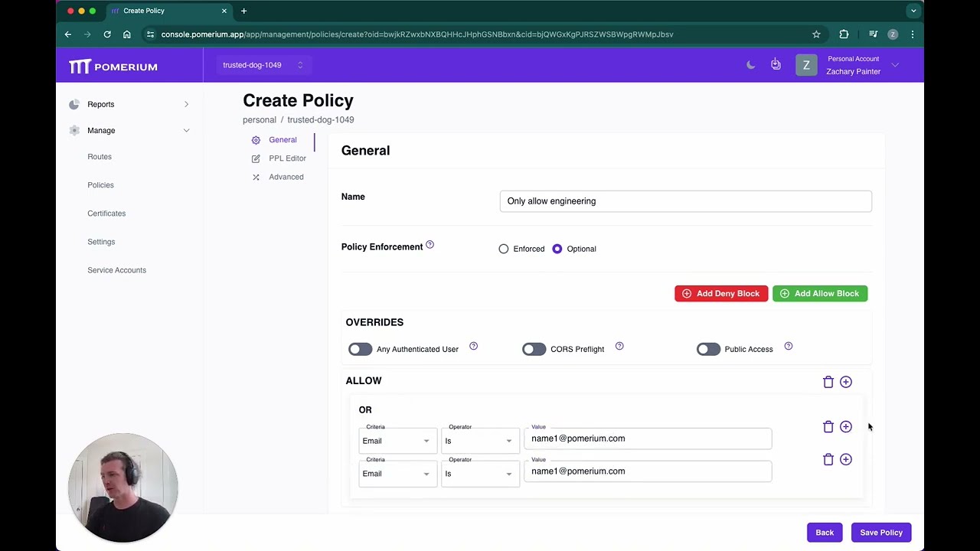Click the download icon in header
The width and height of the screenshot is (980, 551).
776,65
